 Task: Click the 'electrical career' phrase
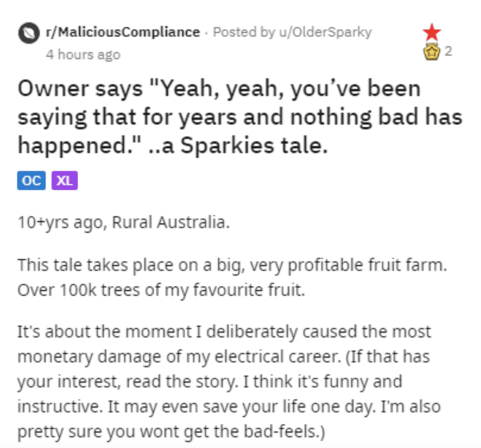click(278, 357)
